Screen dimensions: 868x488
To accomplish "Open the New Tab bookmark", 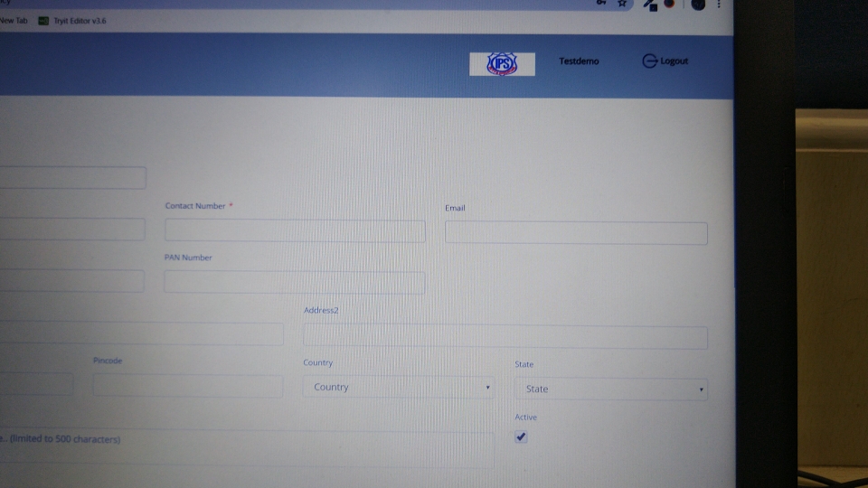I will click(14, 21).
